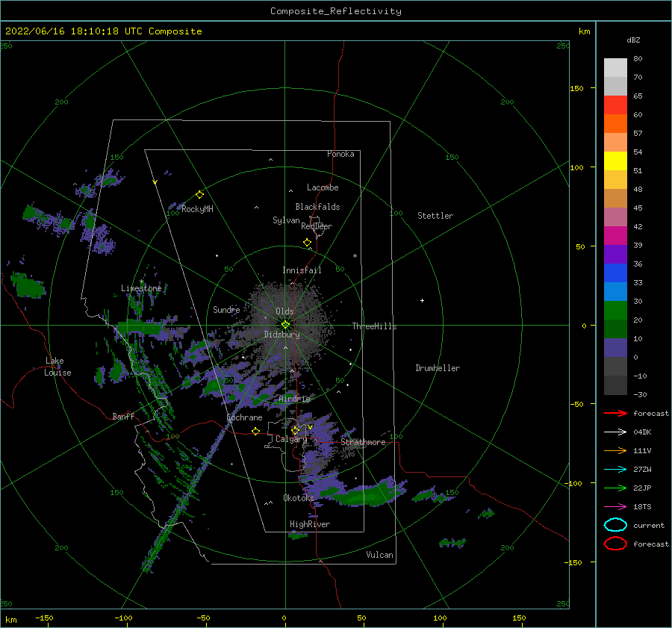
Task: Click the Vulcan town label
Action: (380, 555)
